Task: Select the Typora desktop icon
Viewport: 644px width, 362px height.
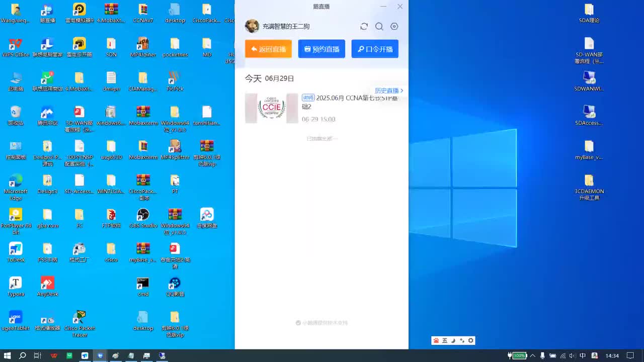Action: (16, 287)
